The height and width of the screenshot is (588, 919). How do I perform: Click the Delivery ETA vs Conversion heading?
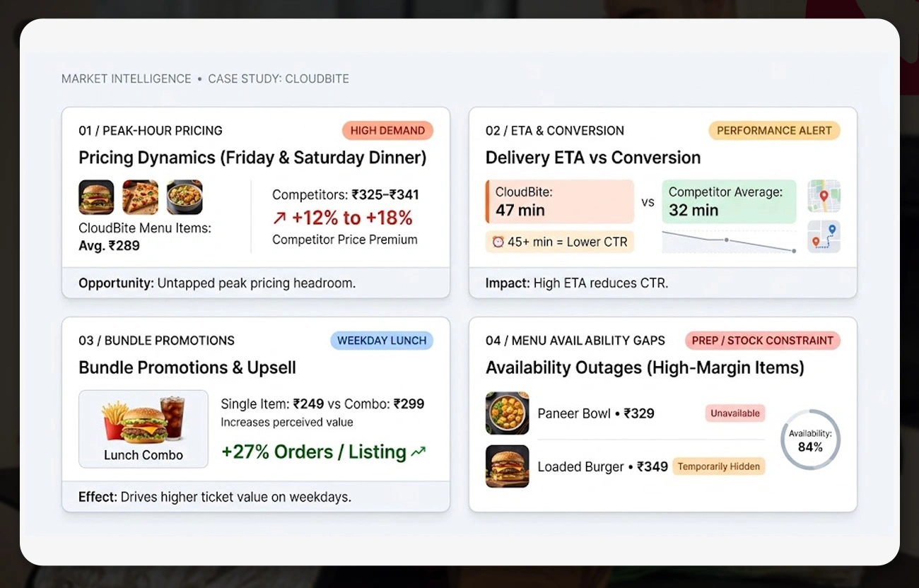593,158
